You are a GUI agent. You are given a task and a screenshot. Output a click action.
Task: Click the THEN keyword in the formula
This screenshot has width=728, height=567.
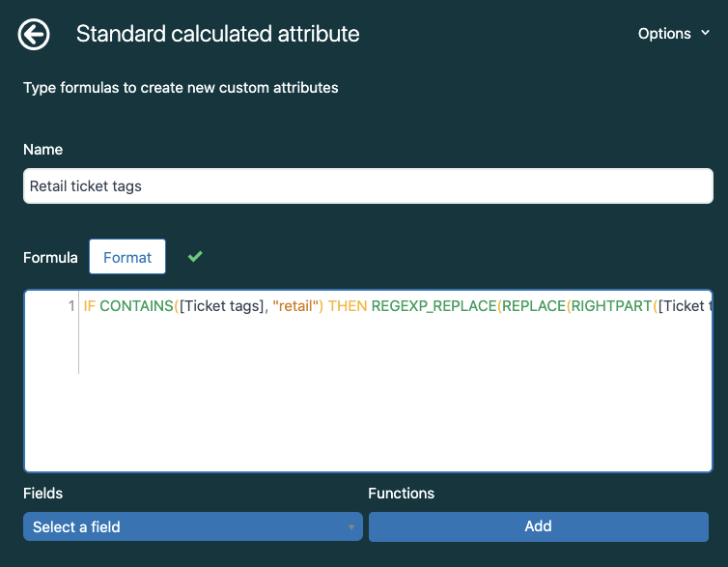click(348, 306)
